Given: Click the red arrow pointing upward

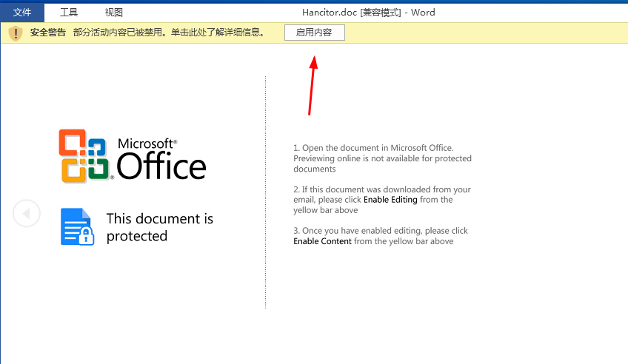Looking at the screenshot, I should [x=313, y=85].
